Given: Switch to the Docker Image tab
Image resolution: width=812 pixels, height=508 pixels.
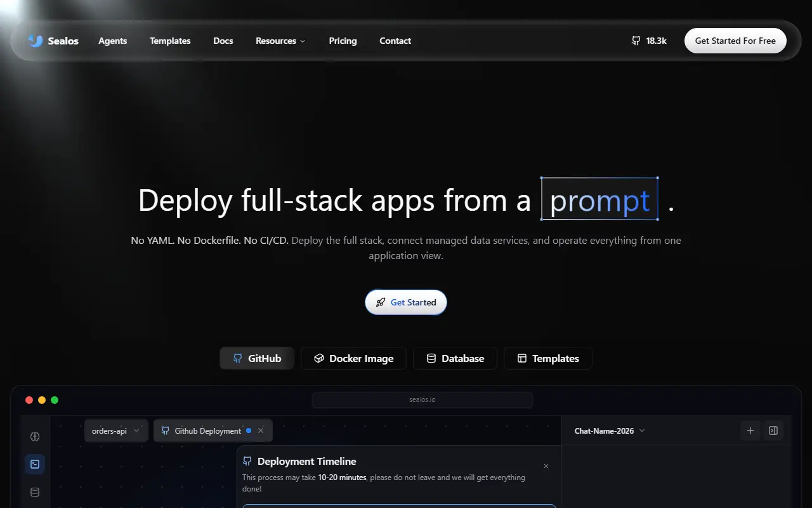Looking at the screenshot, I should click(353, 358).
